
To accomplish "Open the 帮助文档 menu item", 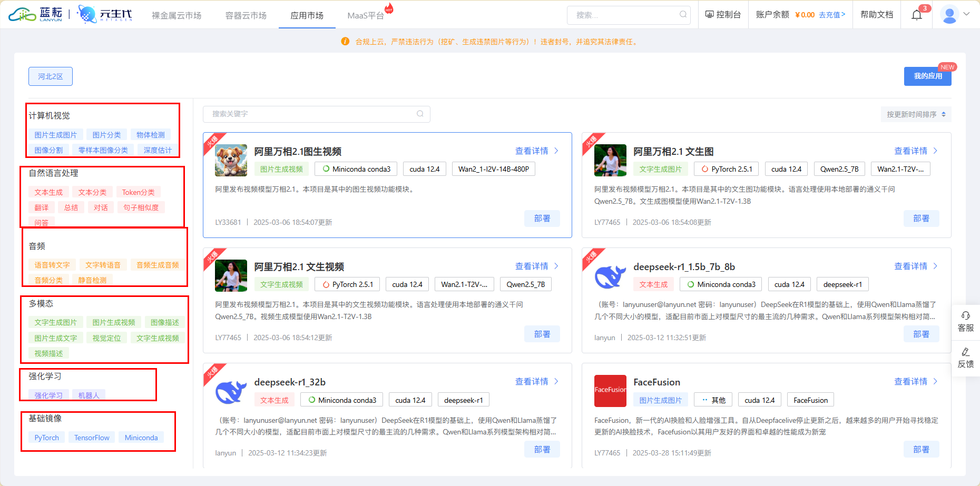I will (x=877, y=15).
